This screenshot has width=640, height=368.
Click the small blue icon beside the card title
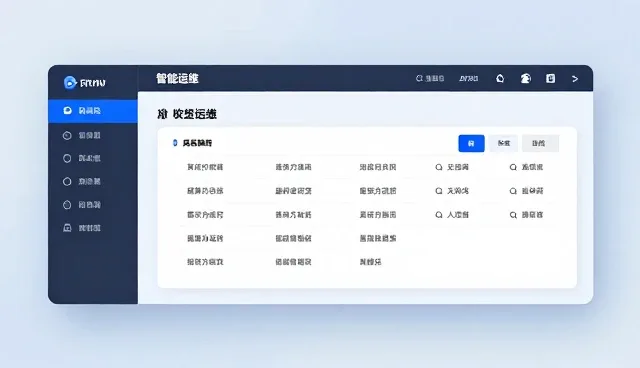pyautogui.click(x=175, y=143)
